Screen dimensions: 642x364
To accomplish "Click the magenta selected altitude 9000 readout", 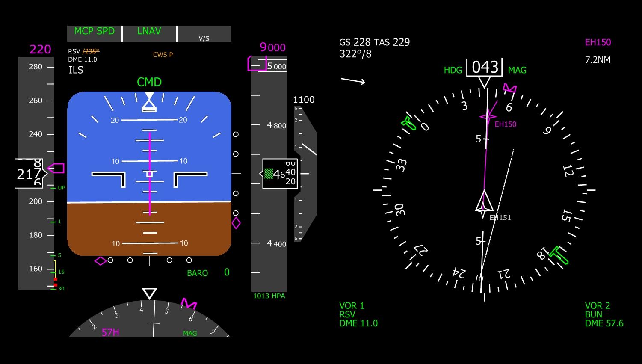I will click(x=273, y=47).
